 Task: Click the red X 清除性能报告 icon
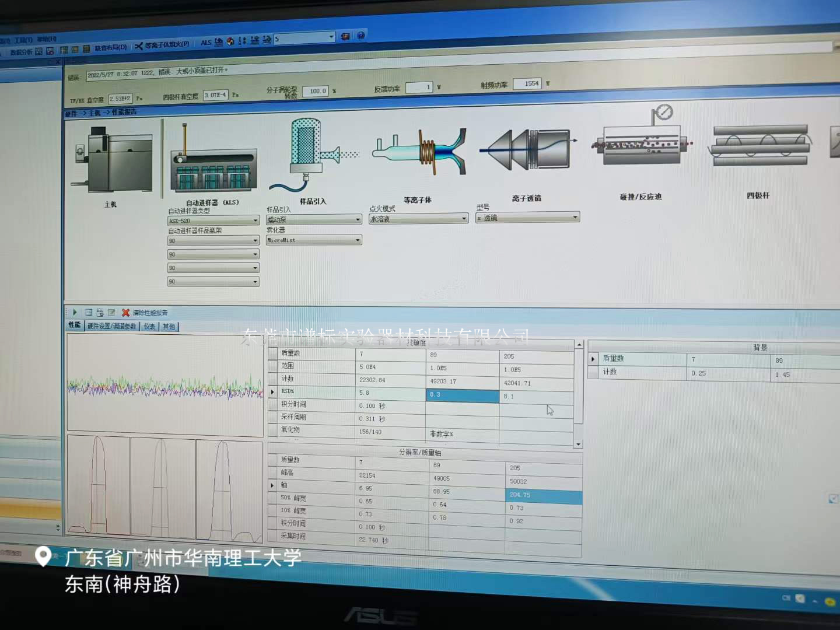tap(125, 313)
